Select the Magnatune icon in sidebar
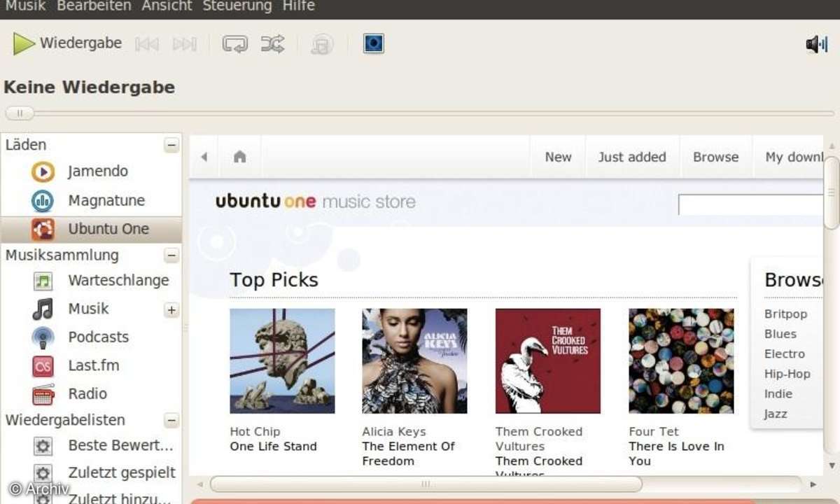840x504 pixels. click(43, 201)
